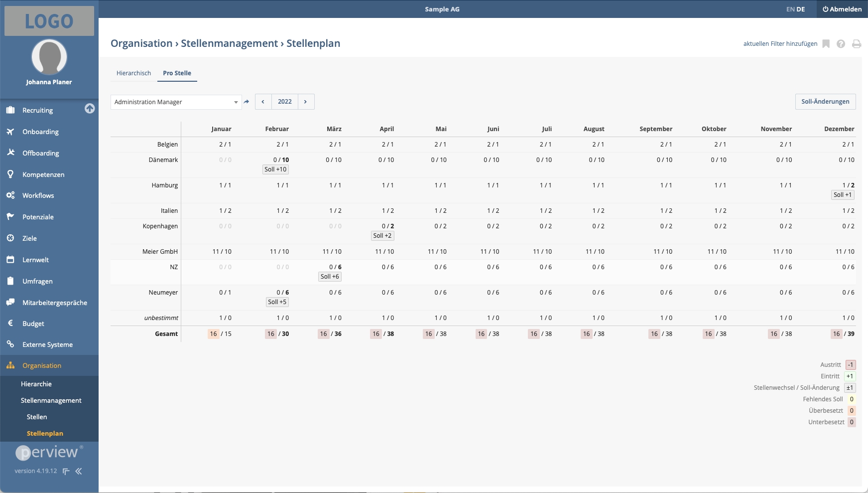
Task: Click the unbestimmt row label
Action: (161, 318)
